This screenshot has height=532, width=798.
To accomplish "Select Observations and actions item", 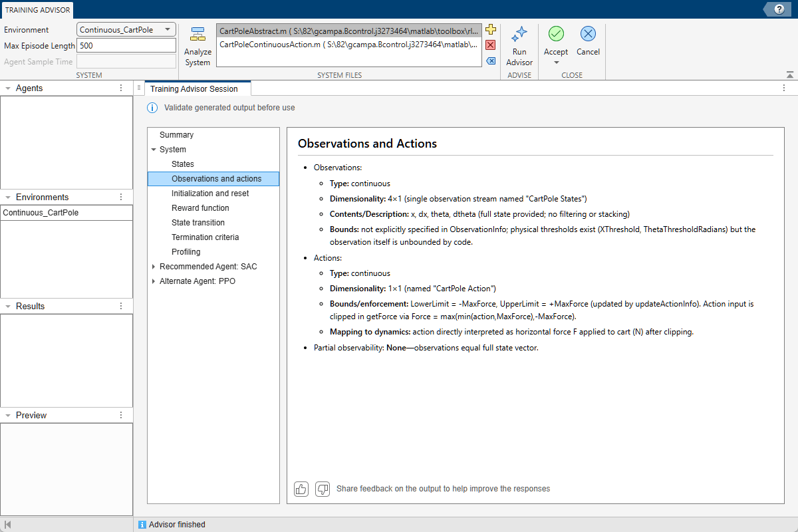I will (x=213, y=179).
